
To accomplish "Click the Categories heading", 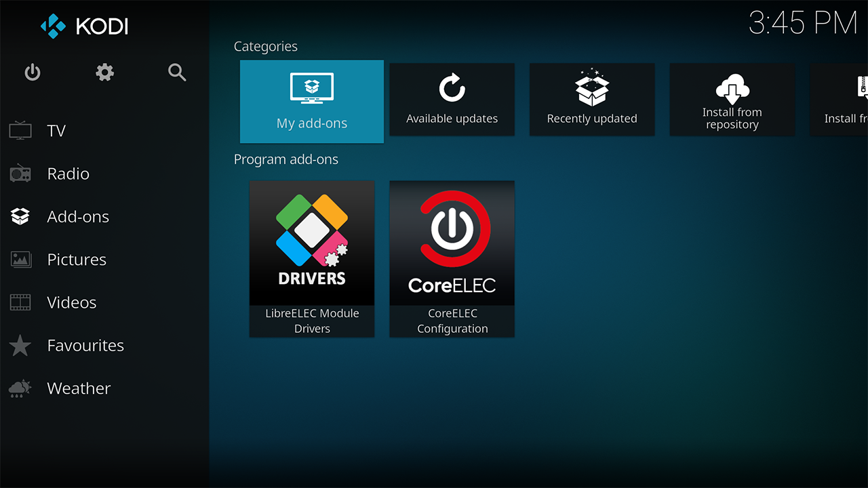I will 266,46.
